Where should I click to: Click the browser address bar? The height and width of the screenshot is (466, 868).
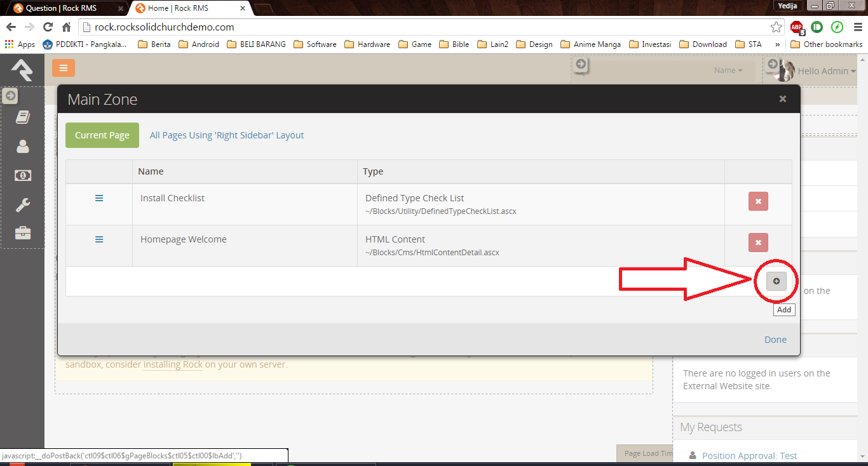click(426, 27)
